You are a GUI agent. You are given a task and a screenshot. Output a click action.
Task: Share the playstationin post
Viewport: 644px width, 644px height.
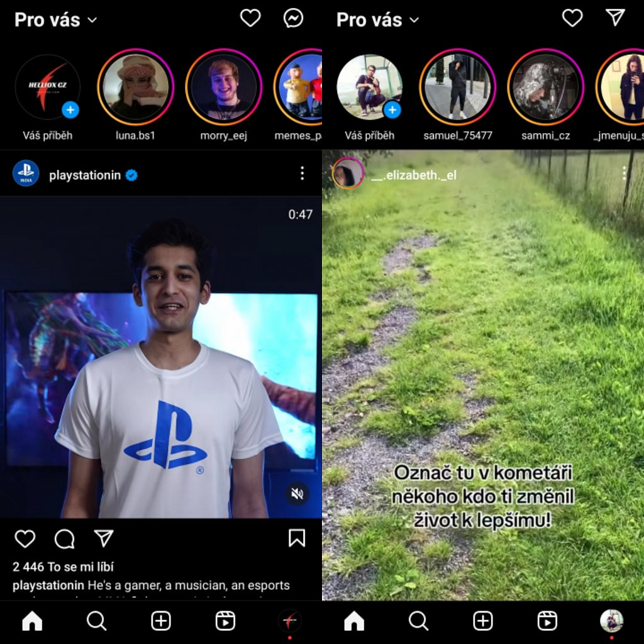(104, 538)
